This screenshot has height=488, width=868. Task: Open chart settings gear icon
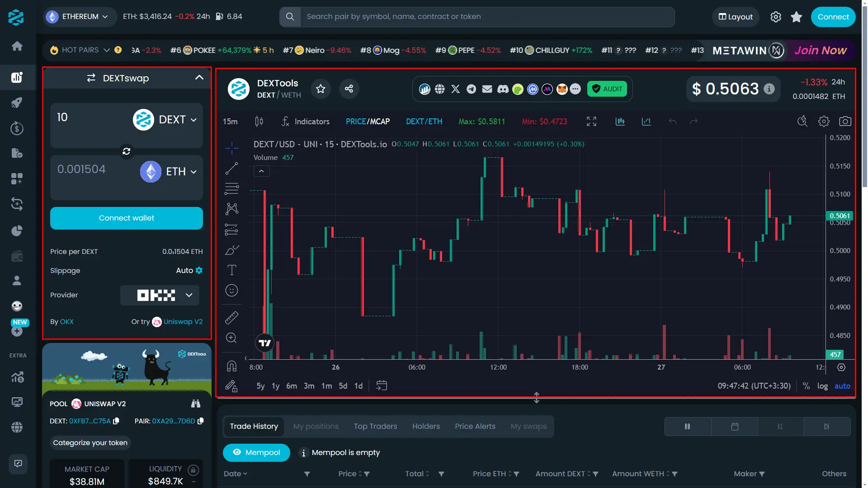pyautogui.click(x=824, y=121)
